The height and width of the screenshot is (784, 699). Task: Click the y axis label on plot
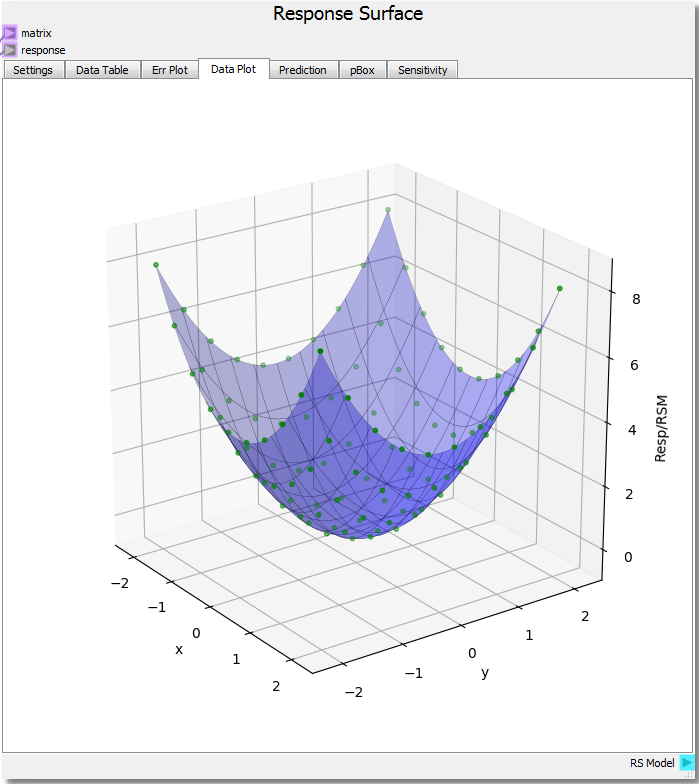(485, 672)
